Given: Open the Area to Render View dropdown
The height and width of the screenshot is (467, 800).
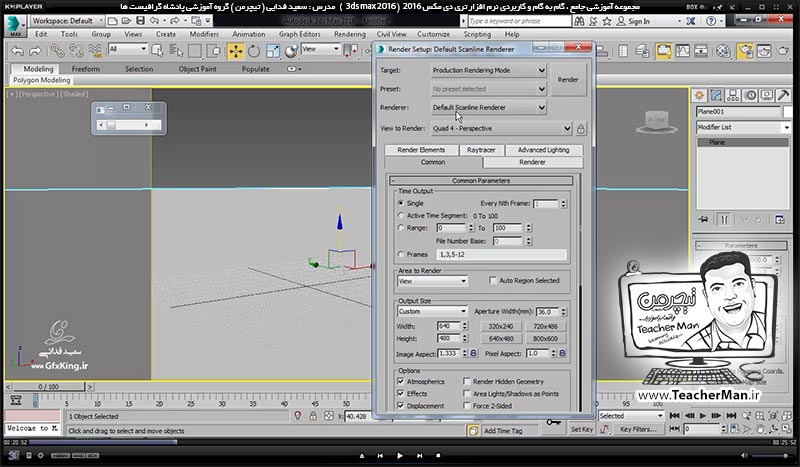Looking at the screenshot, I should (432, 281).
